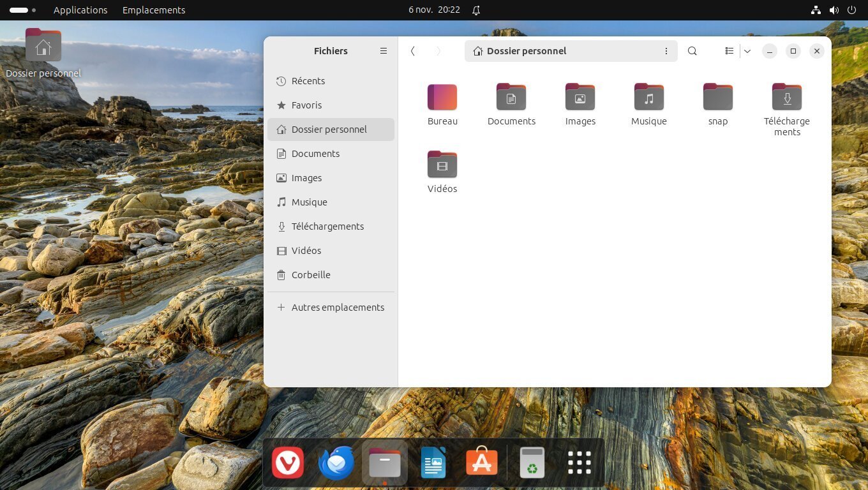868x490 pixels.
Task: Click Autres emplacements in sidebar
Action: [338, 308]
